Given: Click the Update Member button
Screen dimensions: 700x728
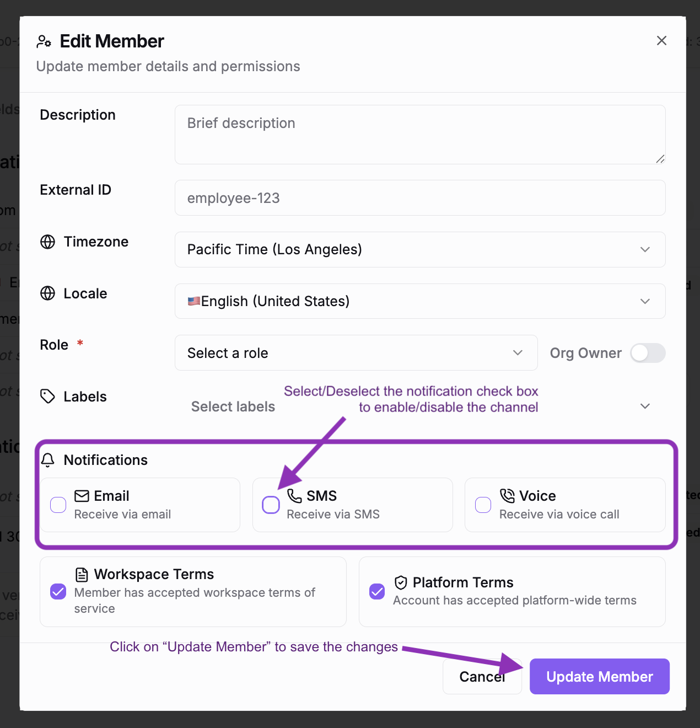Looking at the screenshot, I should point(599,676).
